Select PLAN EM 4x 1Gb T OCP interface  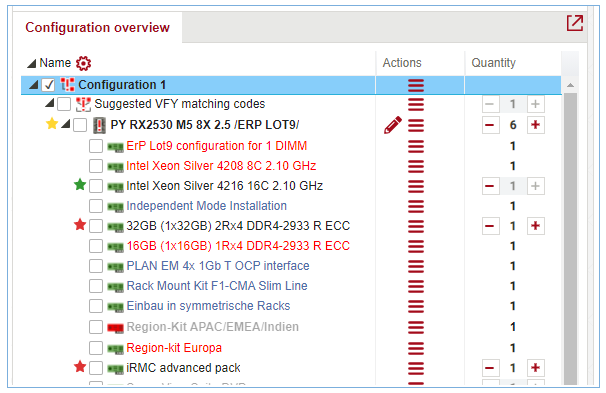pyautogui.click(x=218, y=266)
